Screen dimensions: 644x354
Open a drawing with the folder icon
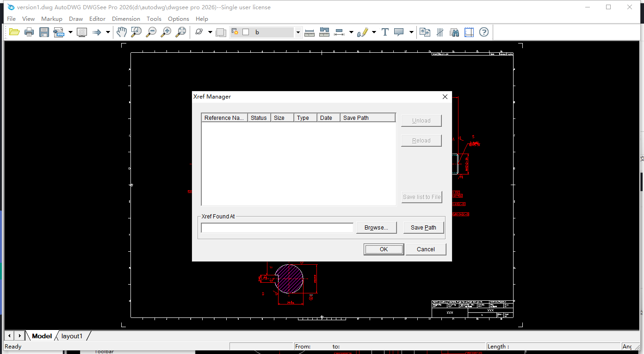[14, 32]
